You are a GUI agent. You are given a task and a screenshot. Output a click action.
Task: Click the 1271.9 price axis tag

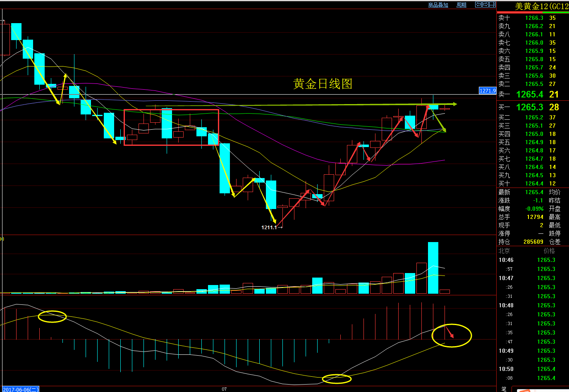coord(488,90)
